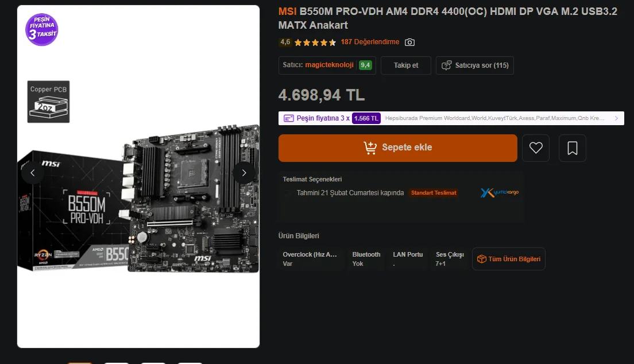Viewport: 634px width, 364px height.
Task: Select the Ses Çıkışı 7+1 info item
Action: [x=450, y=259]
